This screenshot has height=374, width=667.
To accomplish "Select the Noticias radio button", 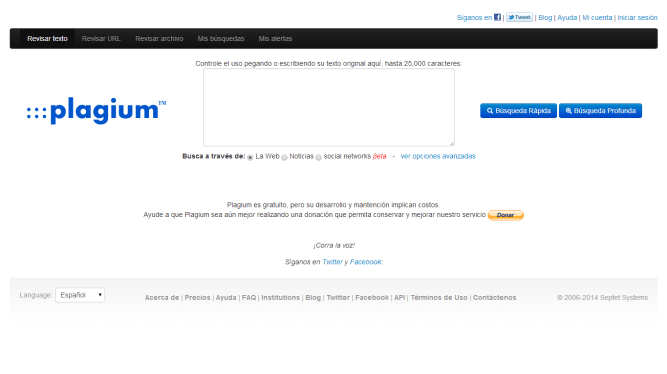I will pyautogui.click(x=284, y=157).
